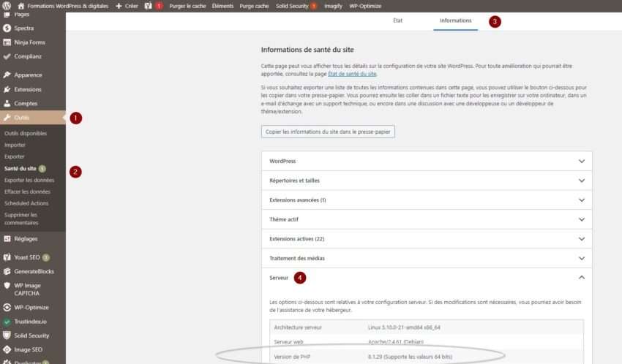This screenshot has width=622, height=364.
Task: Click the 8.1.29 PHP version value
Action: (411, 357)
